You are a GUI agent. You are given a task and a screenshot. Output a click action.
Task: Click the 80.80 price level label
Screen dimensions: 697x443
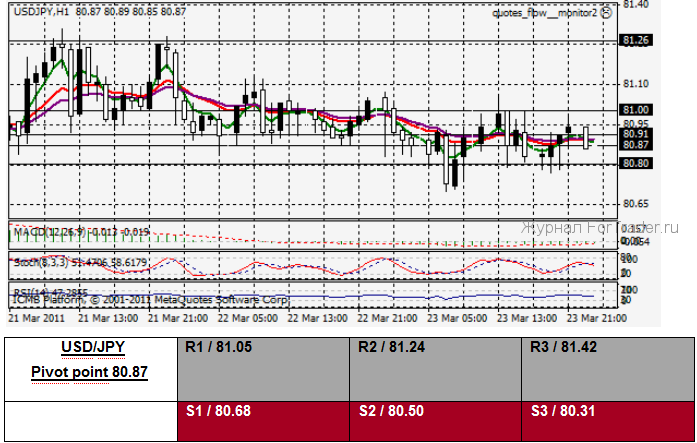[x=636, y=164]
